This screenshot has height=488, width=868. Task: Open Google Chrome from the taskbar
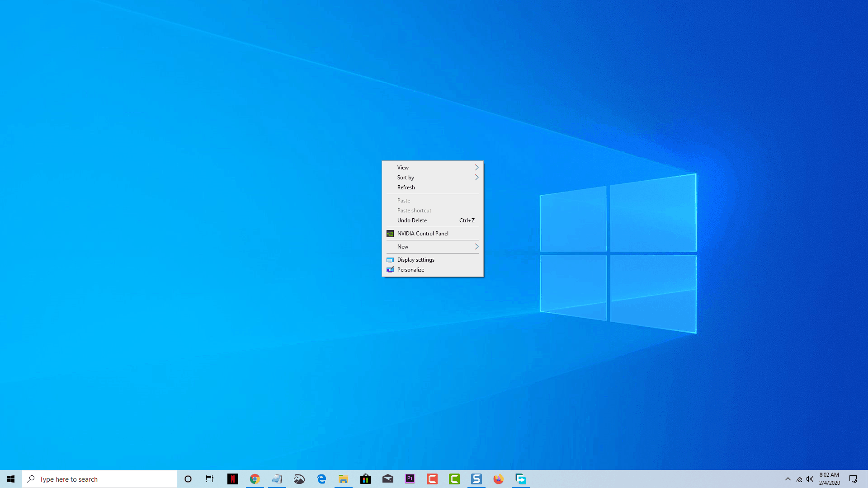(255, 479)
